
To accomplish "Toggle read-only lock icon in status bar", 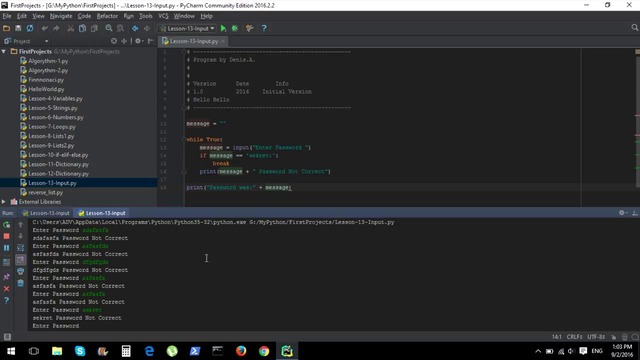I will pos(614,337).
